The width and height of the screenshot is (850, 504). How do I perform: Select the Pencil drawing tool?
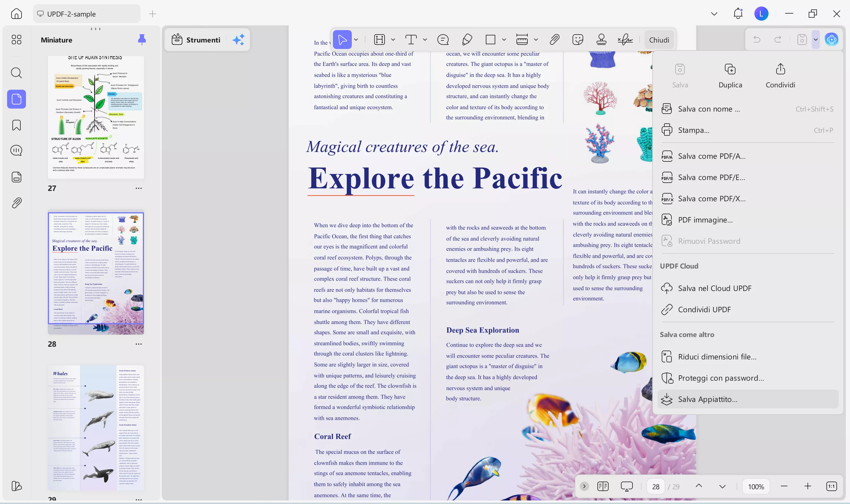pos(466,40)
